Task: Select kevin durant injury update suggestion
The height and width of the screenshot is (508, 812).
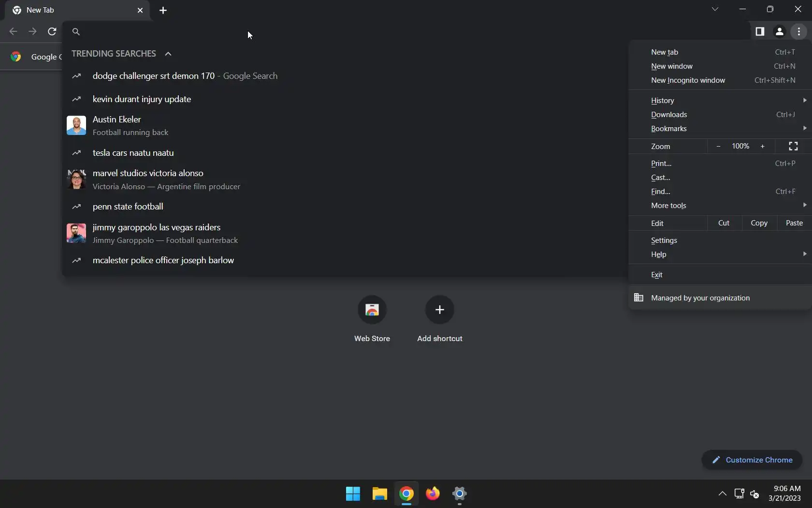Action: (345, 99)
